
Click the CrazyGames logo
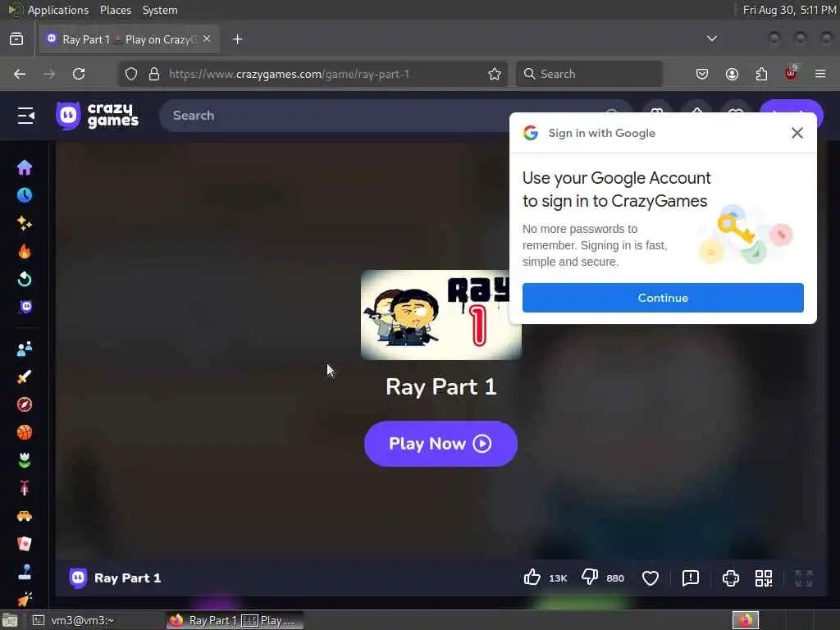click(x=97, y=115)
